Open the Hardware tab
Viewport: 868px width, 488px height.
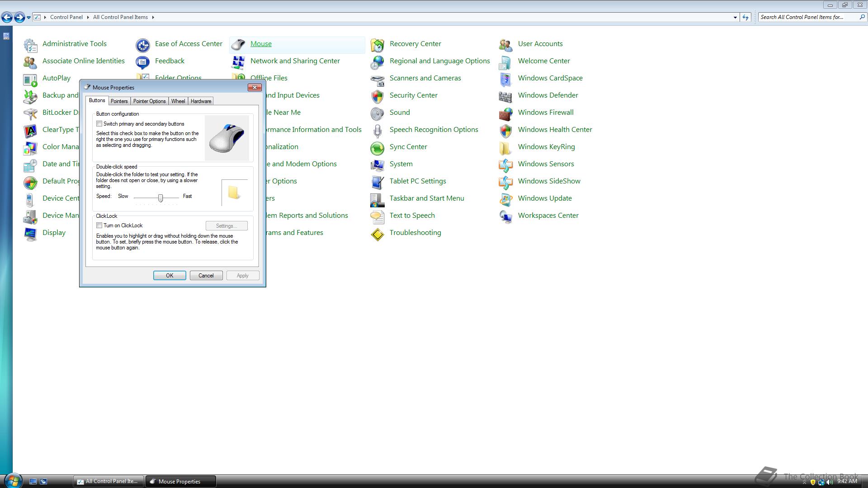(201, 101)
